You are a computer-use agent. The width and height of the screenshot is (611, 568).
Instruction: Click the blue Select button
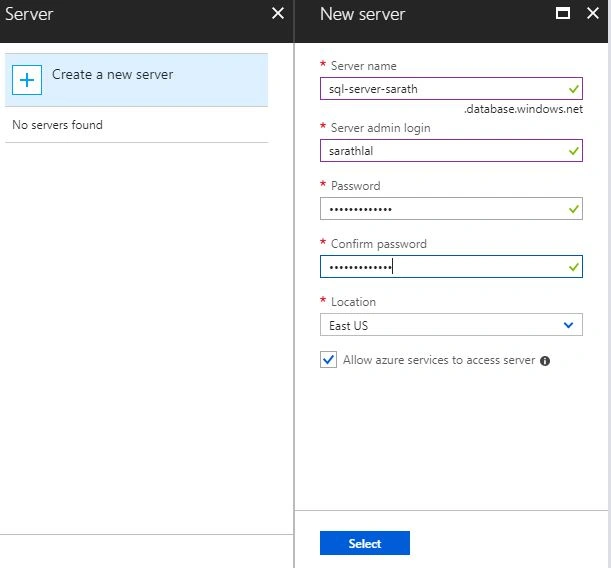pyautogui.click(x=365, y=543)
